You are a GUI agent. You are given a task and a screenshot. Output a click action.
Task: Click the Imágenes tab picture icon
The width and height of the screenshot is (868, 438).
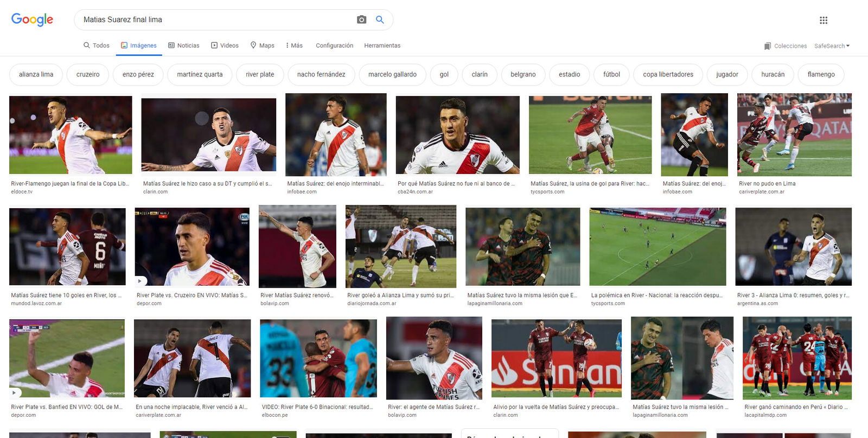pos(124,46)
